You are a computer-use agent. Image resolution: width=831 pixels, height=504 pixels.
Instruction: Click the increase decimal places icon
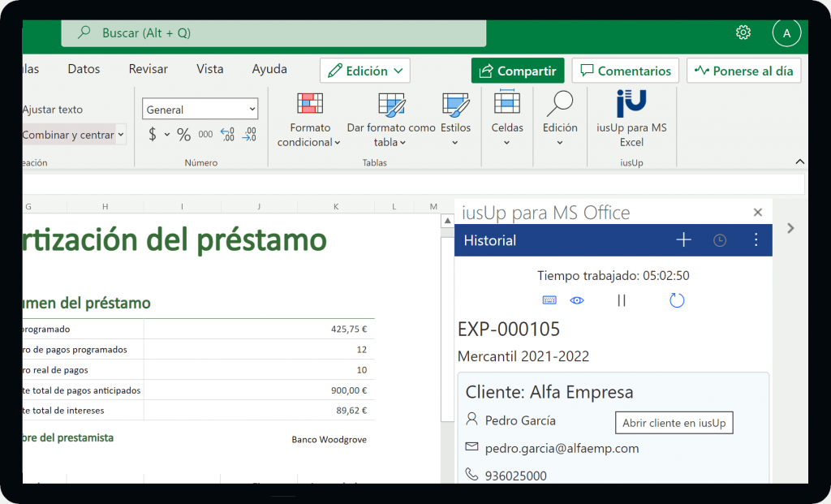(x=227, y=135)
